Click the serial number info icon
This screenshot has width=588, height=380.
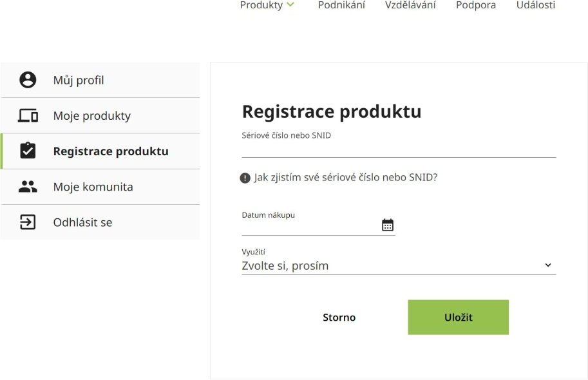(x=245, y=178)
